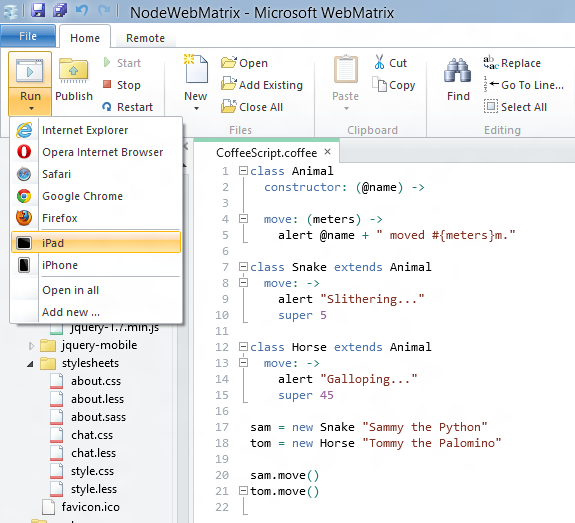Collapse class Snake fold on line 7
This screenshot has width=575, height=523.
click(x=243, y=267)
